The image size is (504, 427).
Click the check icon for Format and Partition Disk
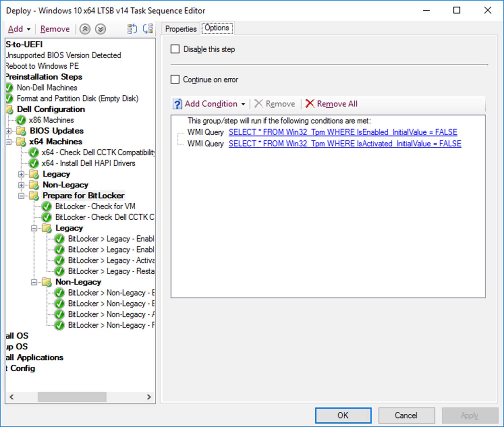[9, 99]
